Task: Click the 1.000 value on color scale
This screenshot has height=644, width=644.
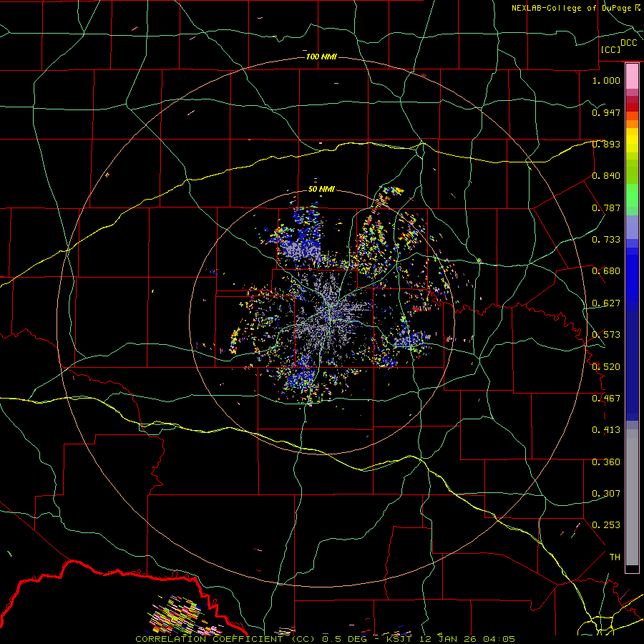Action: [606, 80]
